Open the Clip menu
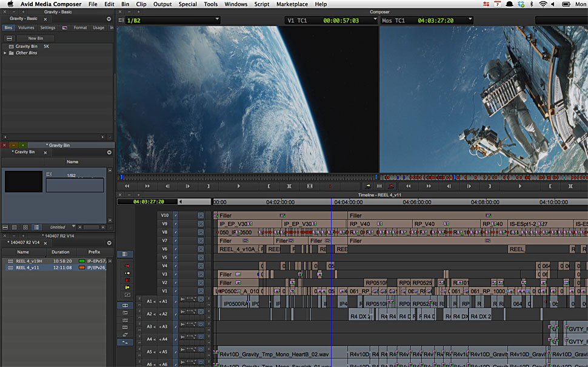This screenshot has width=588, height=367. [141, 4]
